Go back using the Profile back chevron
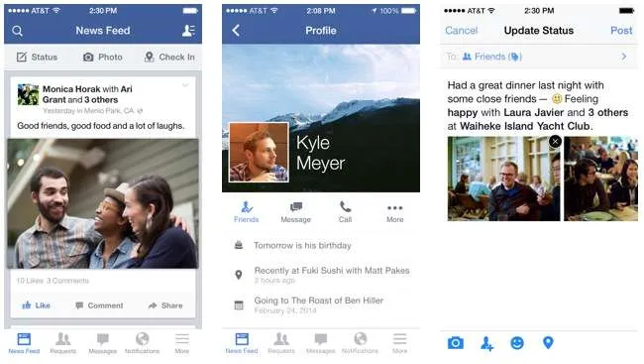Screen dimensions: 644x364 click(x=236, y=31)
